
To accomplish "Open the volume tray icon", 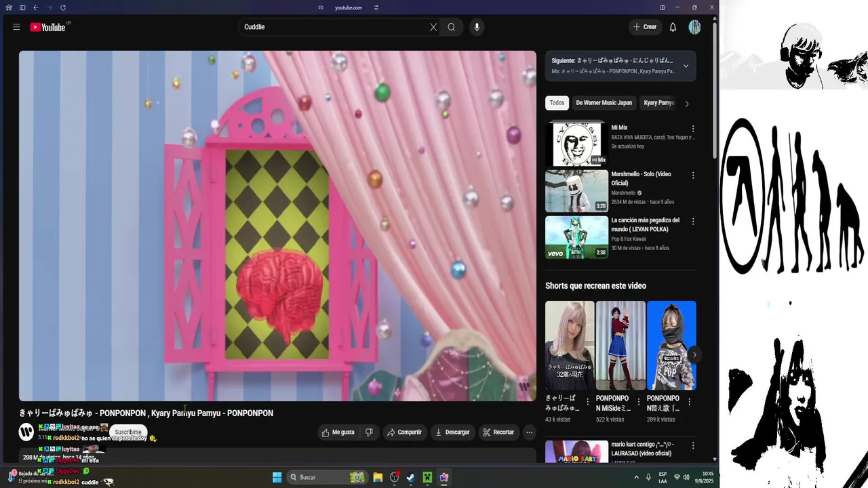I will 686,477.
